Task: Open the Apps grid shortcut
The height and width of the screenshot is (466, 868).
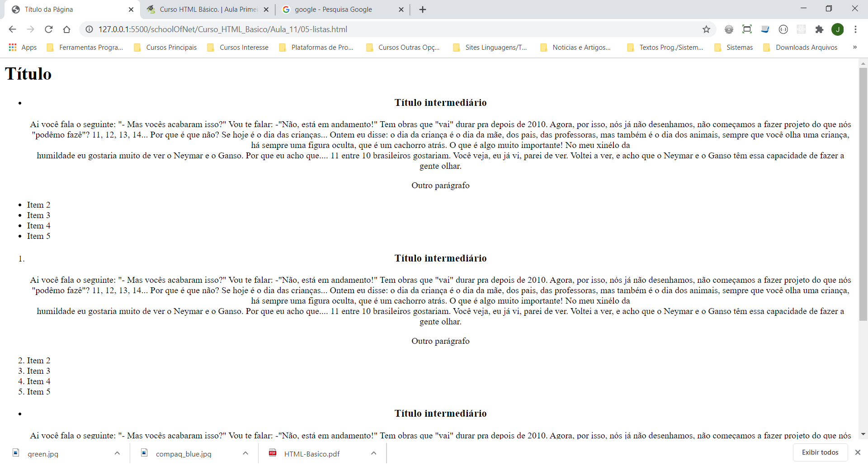Action: [23, 48]
